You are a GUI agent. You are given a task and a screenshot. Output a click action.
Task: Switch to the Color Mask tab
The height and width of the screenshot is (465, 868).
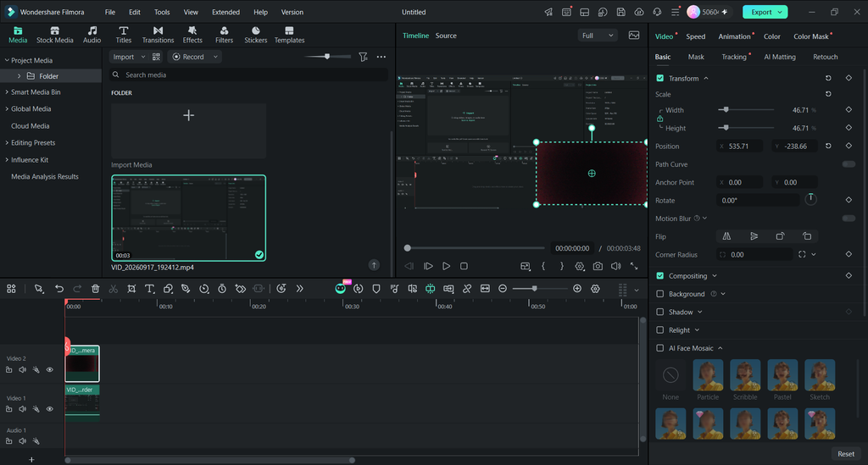click(x=811, y=36)
